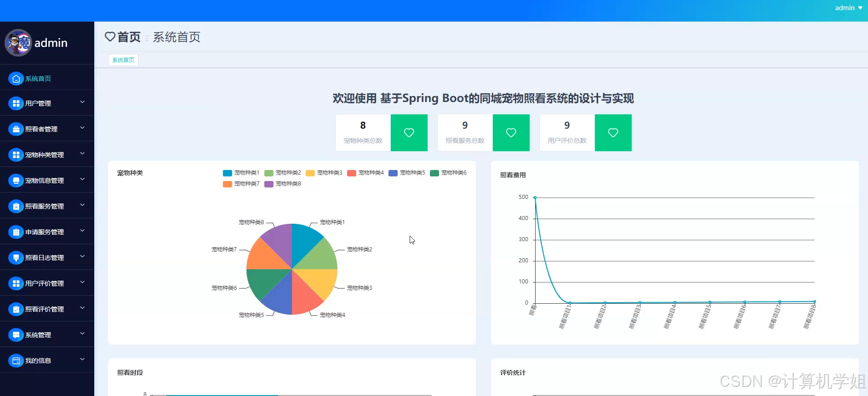Expand 用户评价管理 menu chevron

point(82,282)
